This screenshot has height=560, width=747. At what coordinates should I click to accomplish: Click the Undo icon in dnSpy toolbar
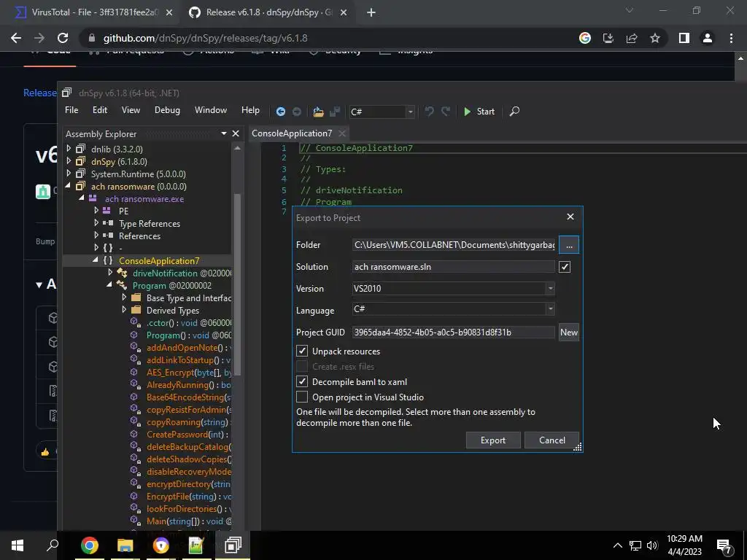tap(429, 112)
